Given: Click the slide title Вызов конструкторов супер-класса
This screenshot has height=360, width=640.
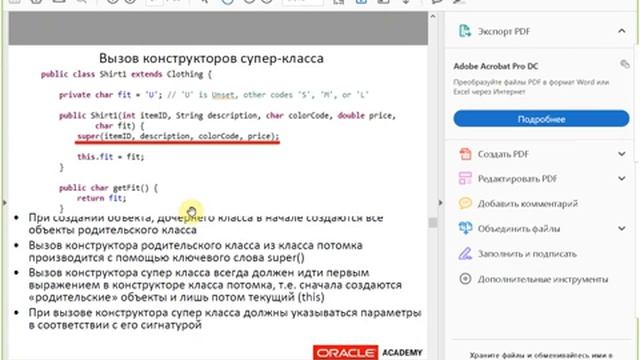Looking at the screenshot, I should [x=211, y=58].
